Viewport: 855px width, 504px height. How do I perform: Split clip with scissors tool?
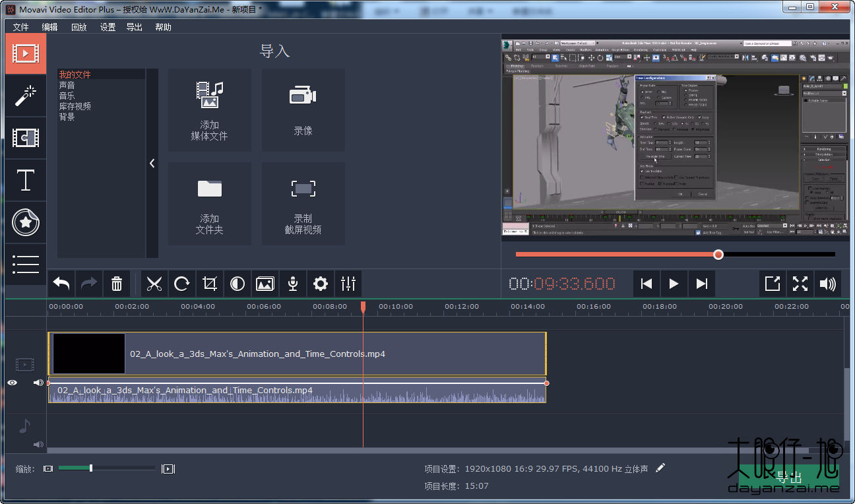pos(154,284)
